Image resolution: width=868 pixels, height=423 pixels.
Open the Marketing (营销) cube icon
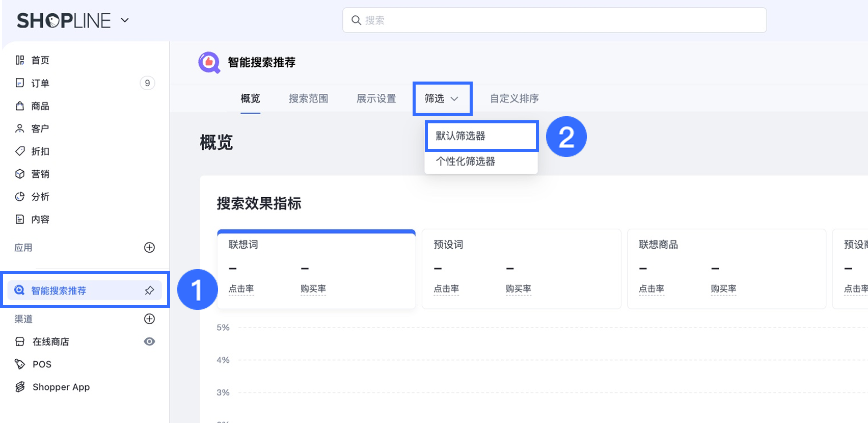coord(20,174)
